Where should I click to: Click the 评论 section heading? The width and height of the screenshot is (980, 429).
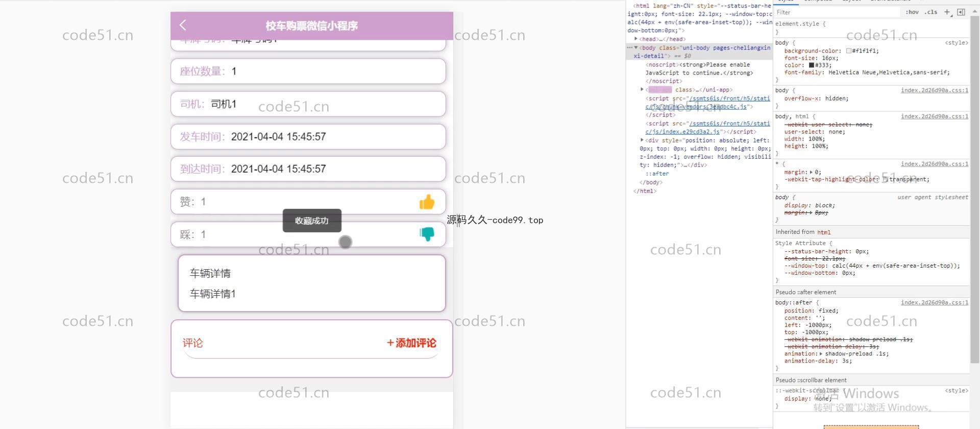point(193,343)
